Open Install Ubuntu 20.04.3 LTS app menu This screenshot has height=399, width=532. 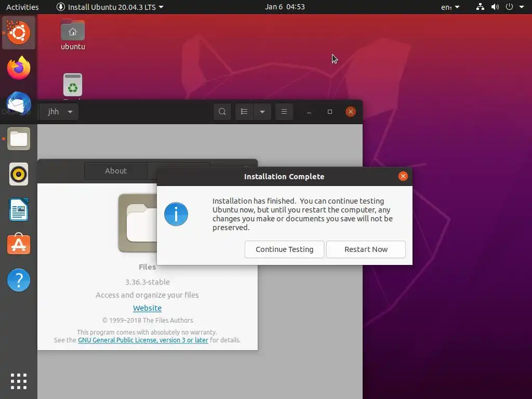point(110,7)
